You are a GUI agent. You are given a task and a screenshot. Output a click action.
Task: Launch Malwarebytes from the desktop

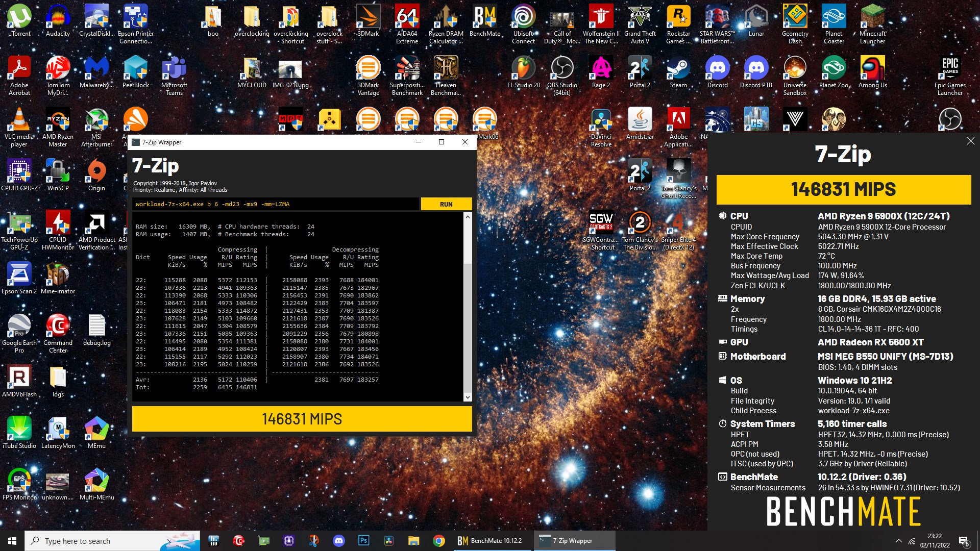point(96,72)
